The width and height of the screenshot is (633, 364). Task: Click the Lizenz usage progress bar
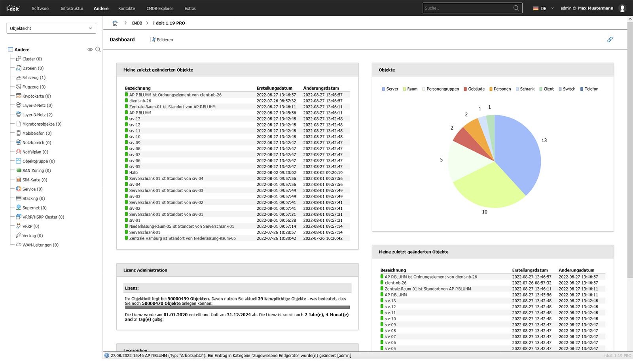(x=237, y=307)
